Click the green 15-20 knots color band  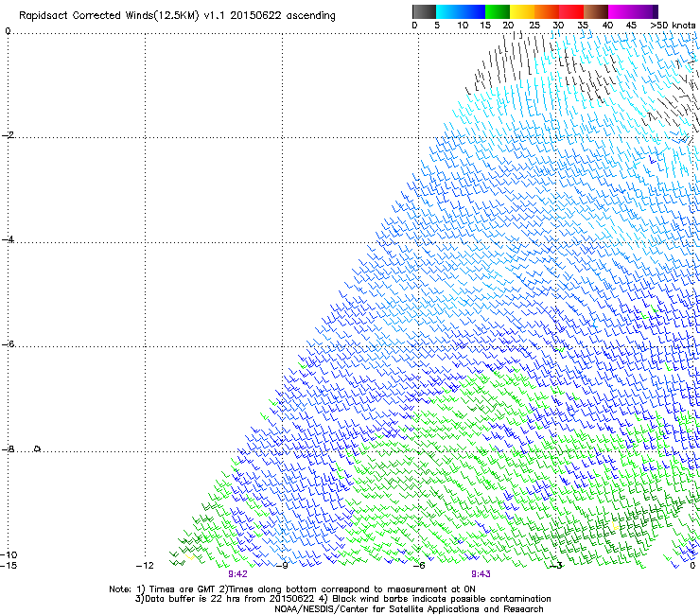coord(498,11)
